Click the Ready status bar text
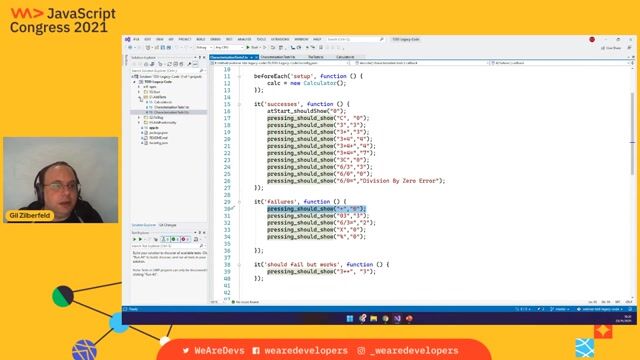640x360 pixels. 133,309
